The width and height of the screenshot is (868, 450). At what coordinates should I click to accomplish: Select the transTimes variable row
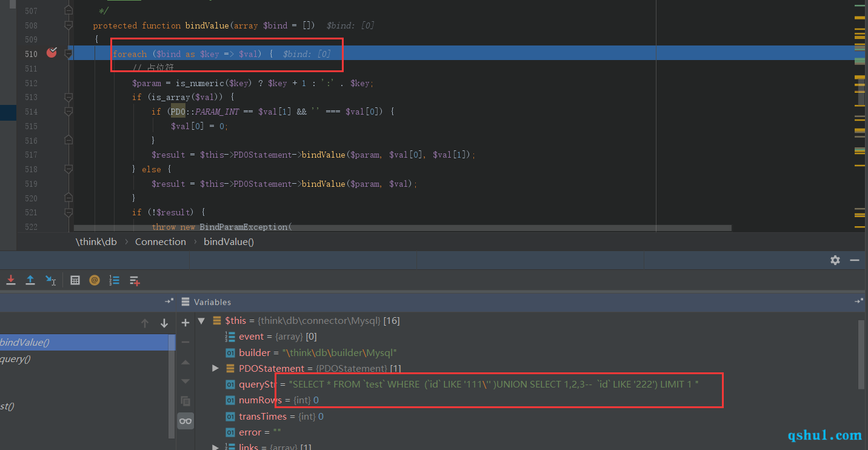pyautogui.click(x=527, y=416)
